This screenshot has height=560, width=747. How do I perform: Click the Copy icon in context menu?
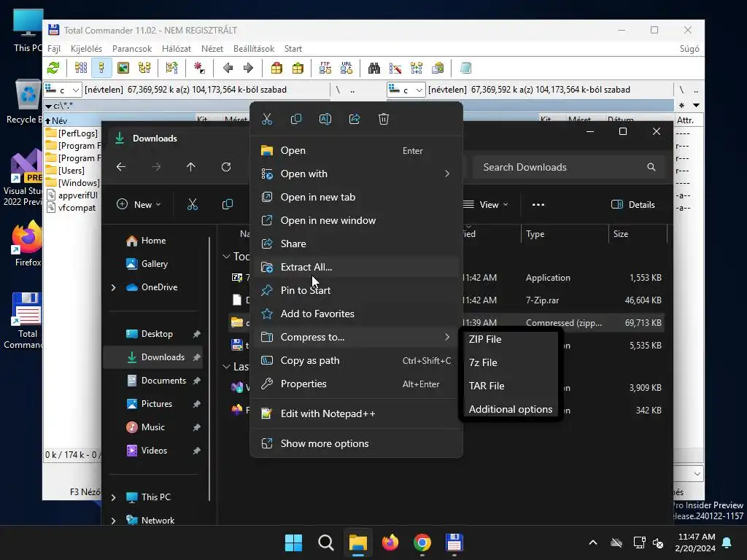[x=296, y=119]
